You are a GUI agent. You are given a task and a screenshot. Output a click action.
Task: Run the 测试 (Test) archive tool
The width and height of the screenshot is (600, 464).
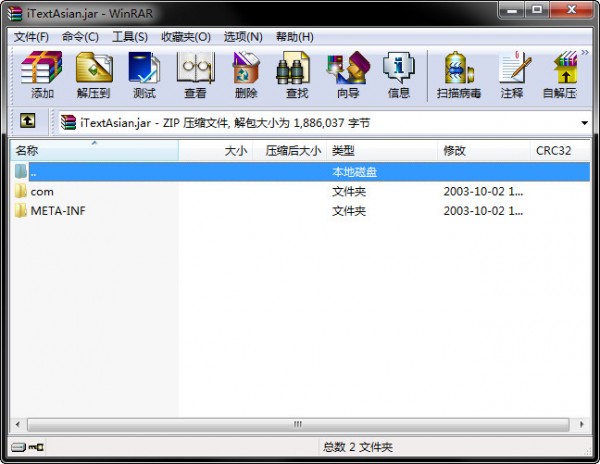pos(144,75)
